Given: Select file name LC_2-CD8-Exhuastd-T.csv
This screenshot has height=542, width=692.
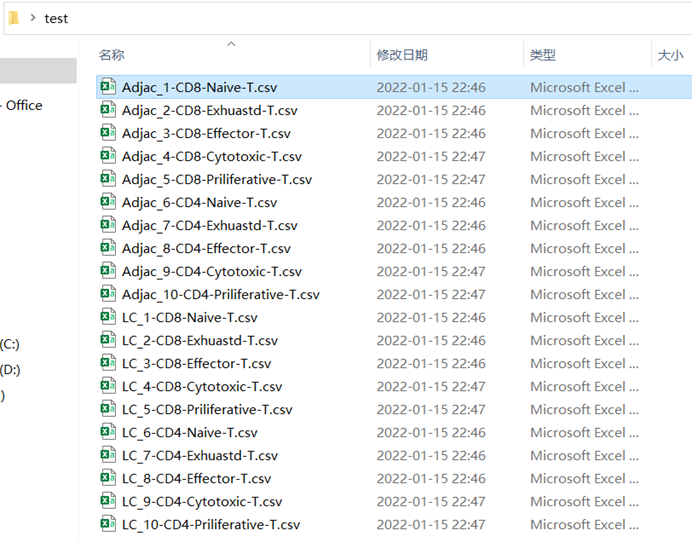Looking at the screenshot, I should point(200,340).
